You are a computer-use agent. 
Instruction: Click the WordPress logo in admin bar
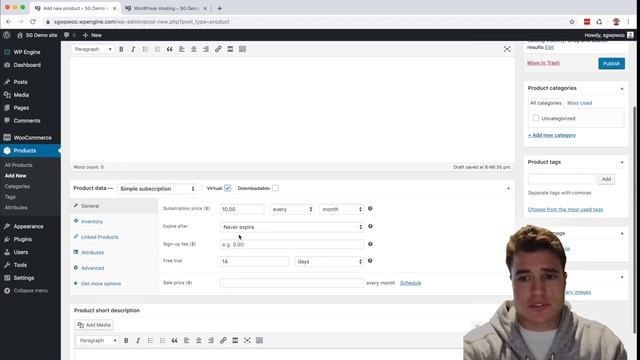point(7,35)
